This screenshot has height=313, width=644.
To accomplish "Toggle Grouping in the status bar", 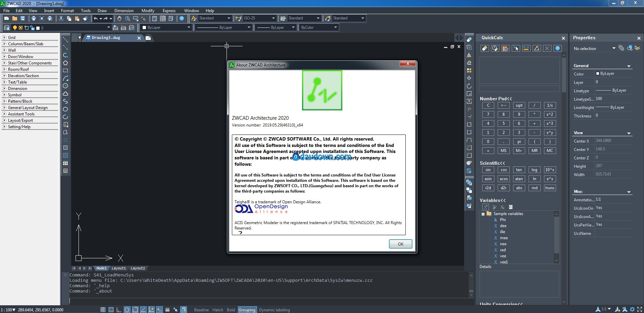I will point(247,310).
